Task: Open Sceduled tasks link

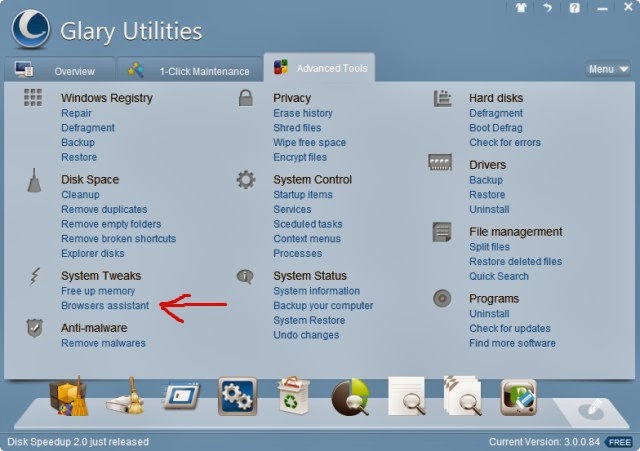Action: (308, 224)
